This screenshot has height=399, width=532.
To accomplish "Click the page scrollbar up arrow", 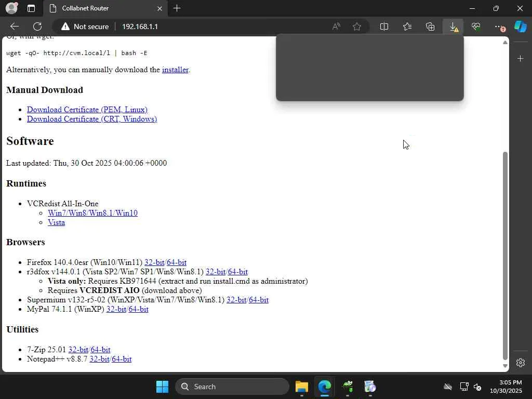I will tap(505, 43).
